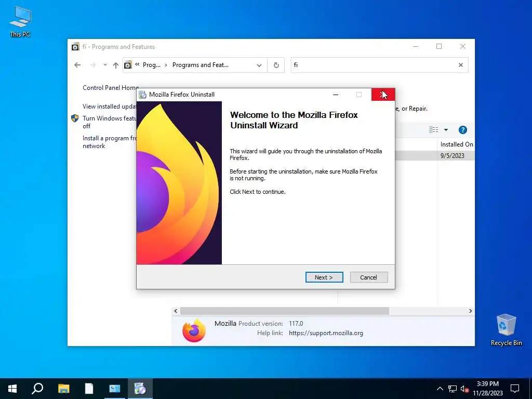This screenshot has width=532, height=399.
Task: Show hidden system tray icons
Action: 440,389
